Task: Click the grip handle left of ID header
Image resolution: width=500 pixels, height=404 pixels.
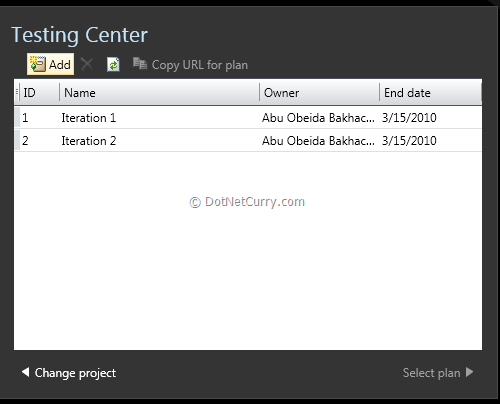Action: 17,93
